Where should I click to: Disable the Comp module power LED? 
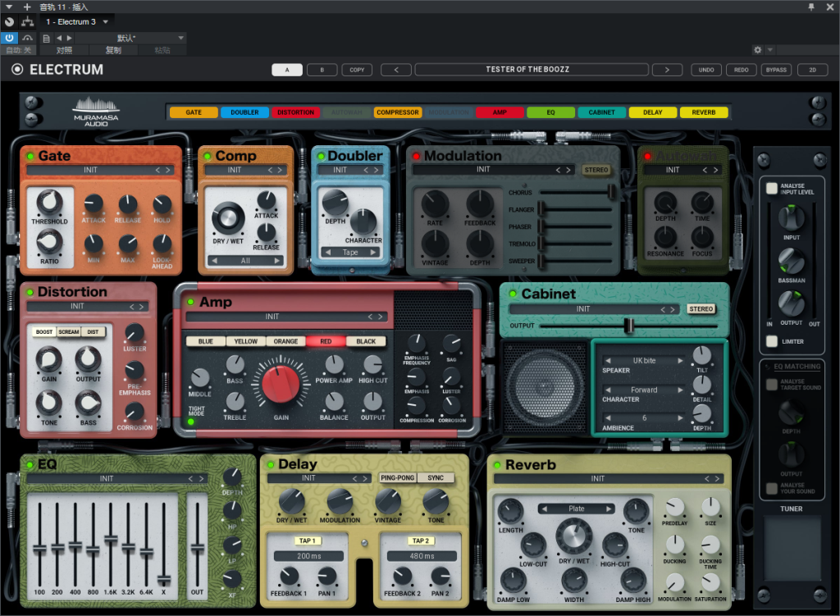pos(208,156)
